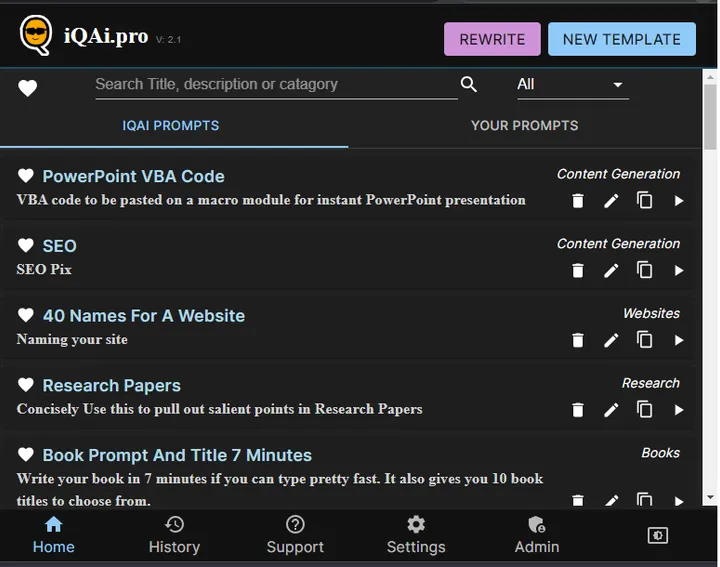Screen dimensions: 720x567
Task: Open the Research Papers prompt title
Action: pos(112,386)
